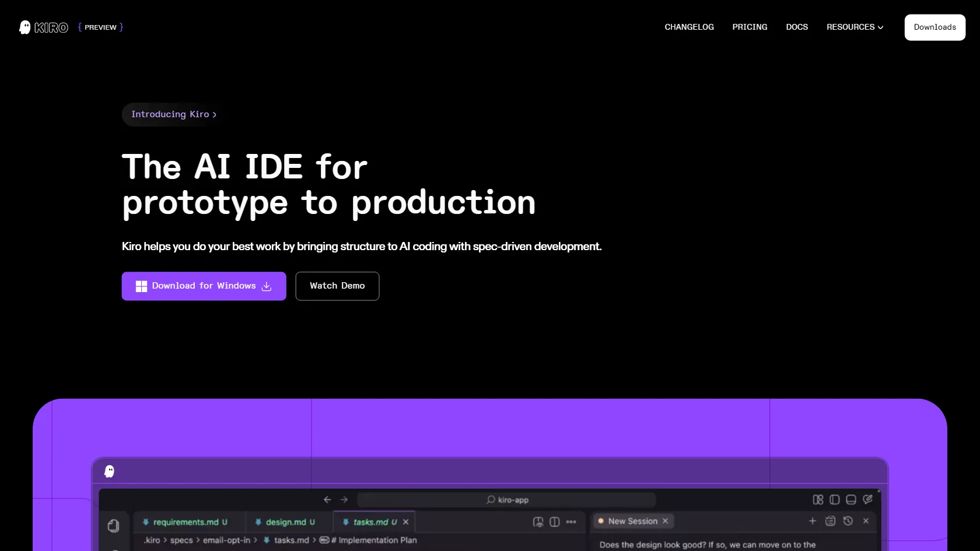Close the tasks.md tab
Screen dimensions: 980x551
[406, 522]
